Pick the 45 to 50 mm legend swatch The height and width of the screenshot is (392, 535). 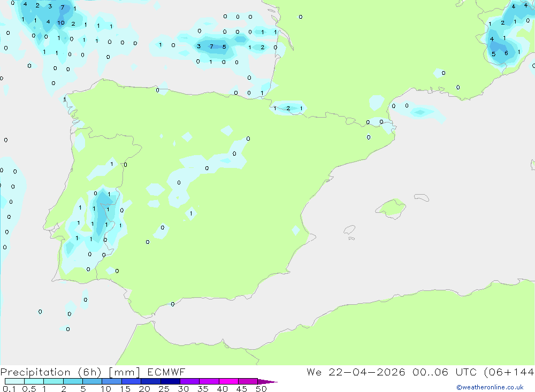tap(248, 381)
